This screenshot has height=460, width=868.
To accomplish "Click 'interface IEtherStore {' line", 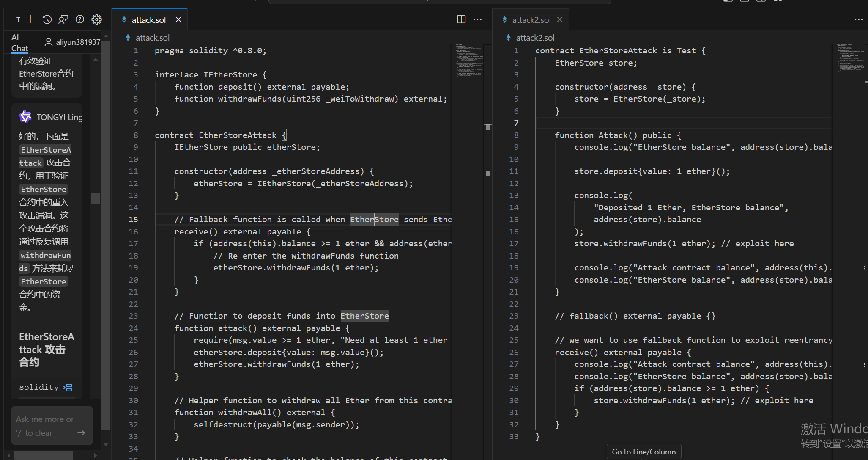I will click(x=211, y=74).
